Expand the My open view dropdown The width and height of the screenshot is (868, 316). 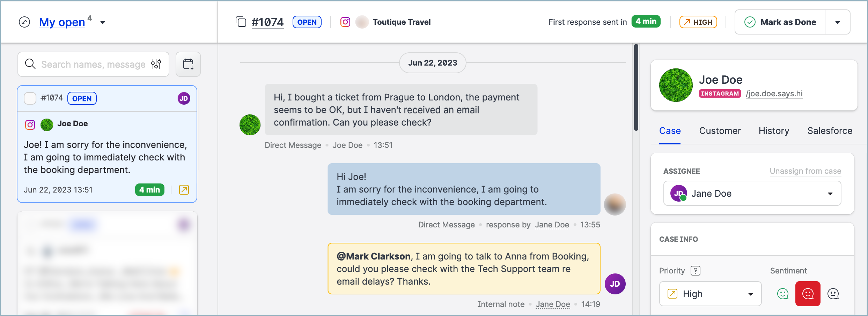[103, 23]
